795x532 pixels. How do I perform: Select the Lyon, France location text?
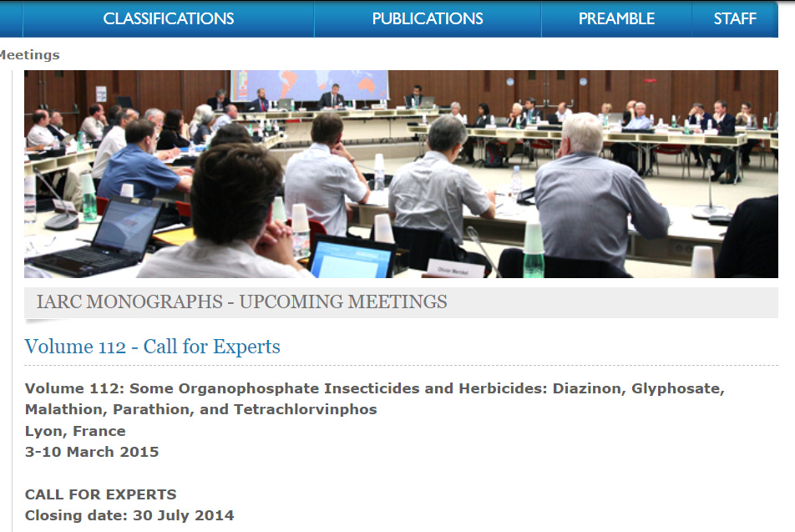[x=74, y=430]
